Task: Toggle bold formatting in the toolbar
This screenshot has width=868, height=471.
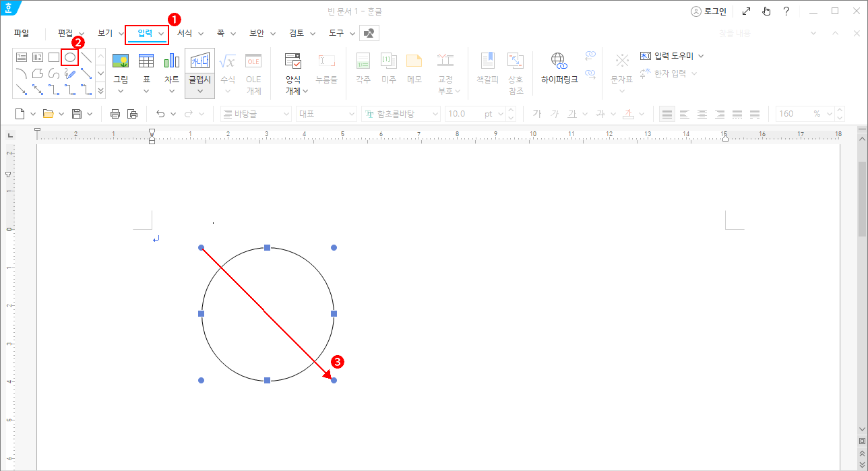Action: [536, 113]
